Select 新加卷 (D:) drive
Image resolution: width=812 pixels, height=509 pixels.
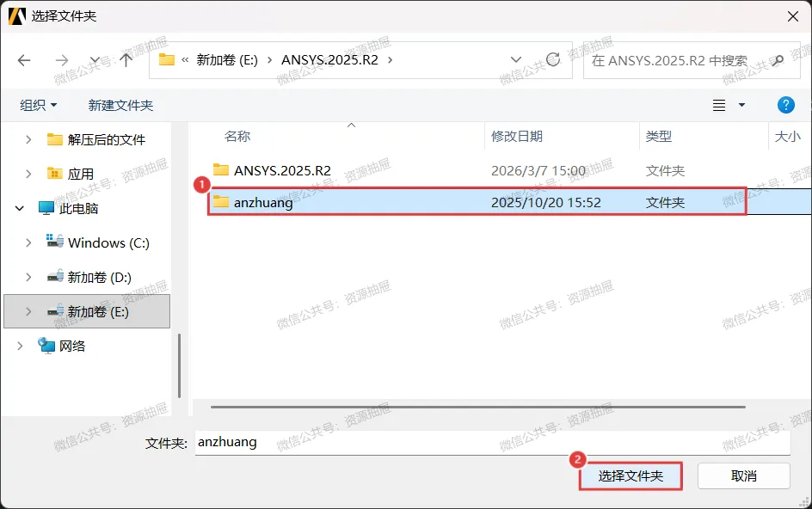click(99, 277)
